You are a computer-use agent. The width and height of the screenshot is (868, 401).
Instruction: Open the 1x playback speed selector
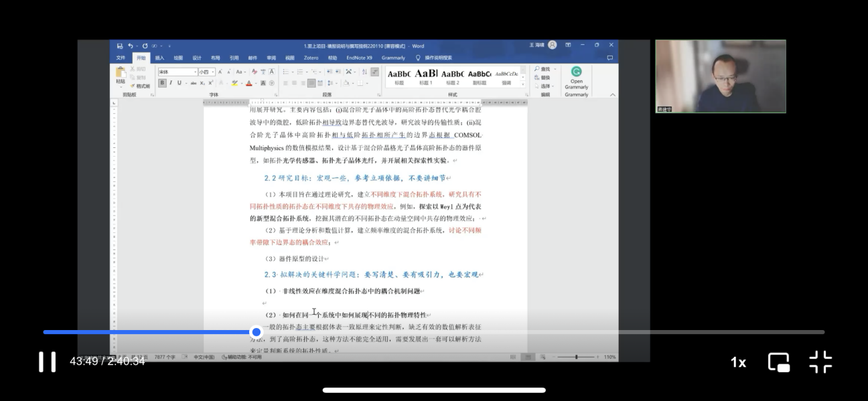click(738, 362)
